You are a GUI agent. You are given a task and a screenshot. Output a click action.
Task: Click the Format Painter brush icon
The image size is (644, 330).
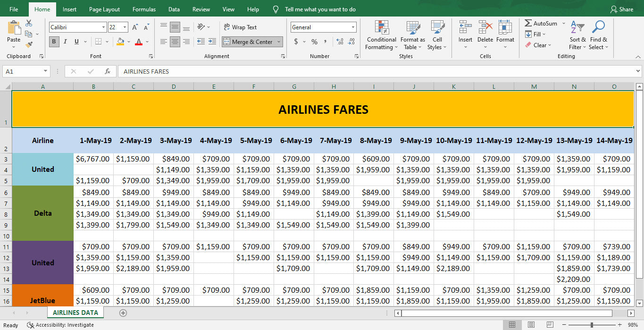(29, 45)
